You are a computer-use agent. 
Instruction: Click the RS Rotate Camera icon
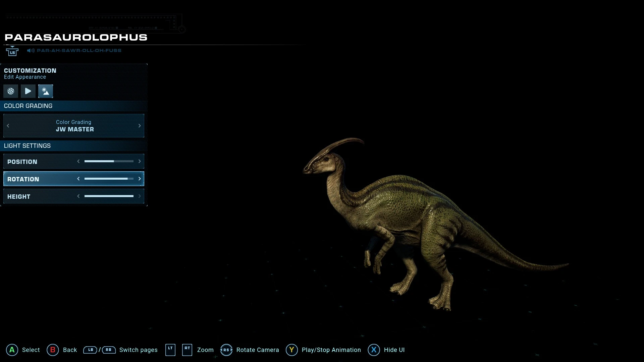pos(226,350)
